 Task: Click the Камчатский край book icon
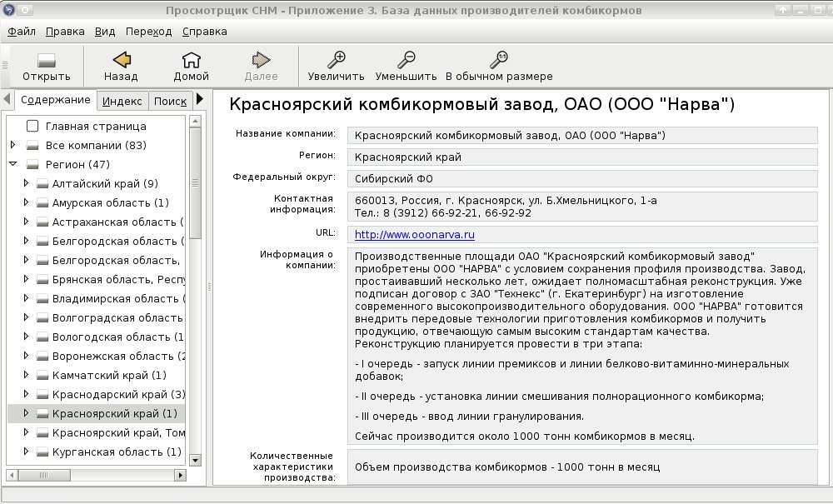[x=42, y=376]
